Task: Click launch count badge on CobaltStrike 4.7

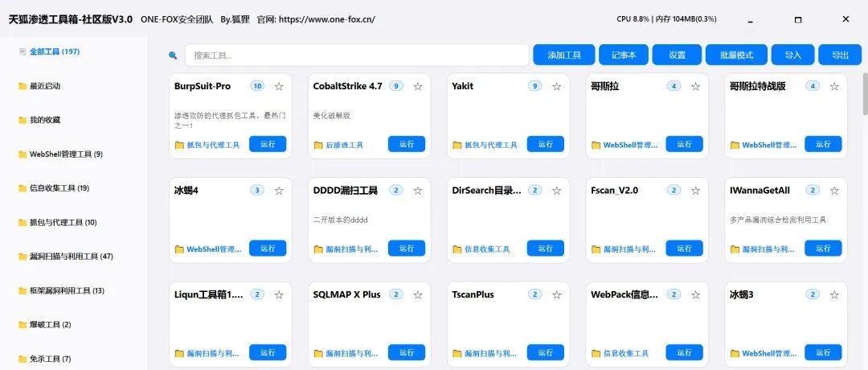Action: pos(395,86)
